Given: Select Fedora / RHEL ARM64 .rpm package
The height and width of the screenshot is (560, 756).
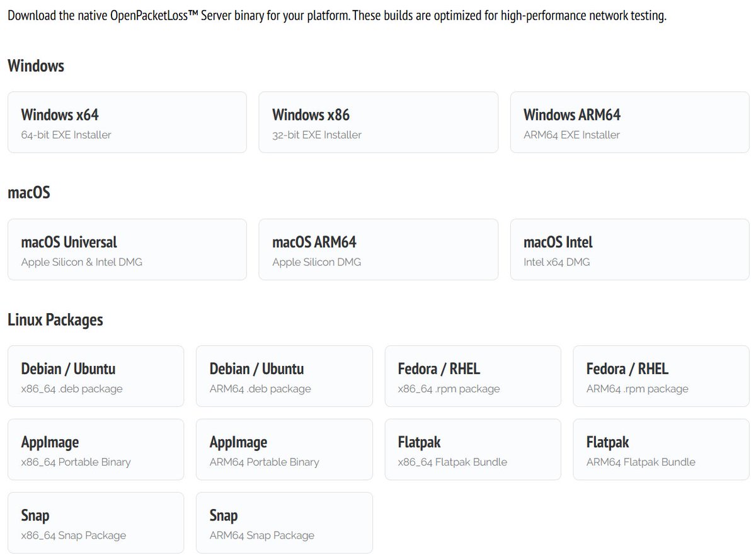Looking at the screenshot, I should point(661,376).
